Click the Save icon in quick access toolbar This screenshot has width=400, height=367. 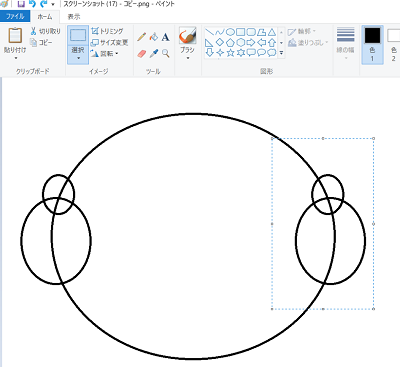click(x=21, y=4)
